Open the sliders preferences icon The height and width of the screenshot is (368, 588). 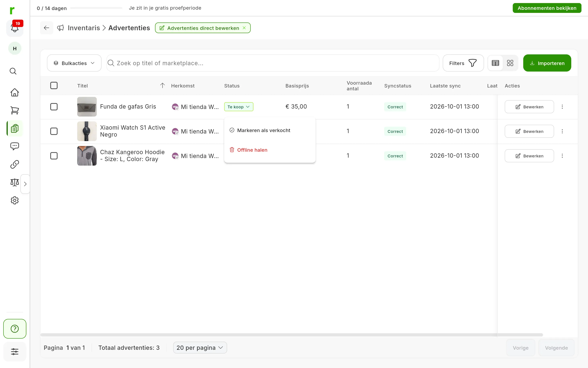click(14, 351)
